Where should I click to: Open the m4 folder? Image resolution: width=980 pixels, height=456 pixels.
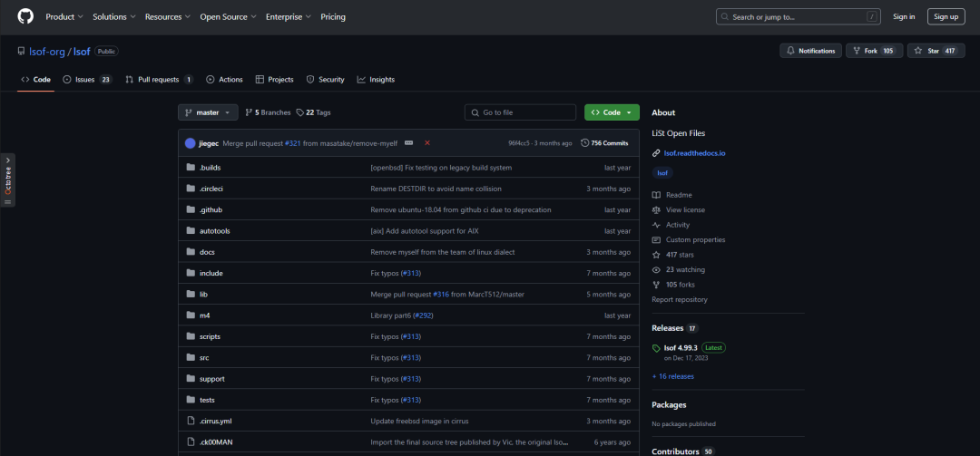tap(204, 315)
